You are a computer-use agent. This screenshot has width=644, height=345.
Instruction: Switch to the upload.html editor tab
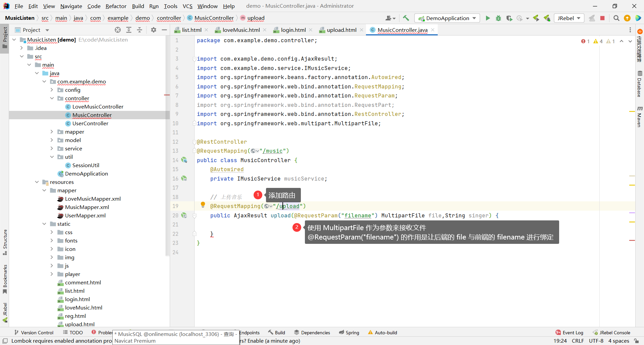(x=341, y=30)
